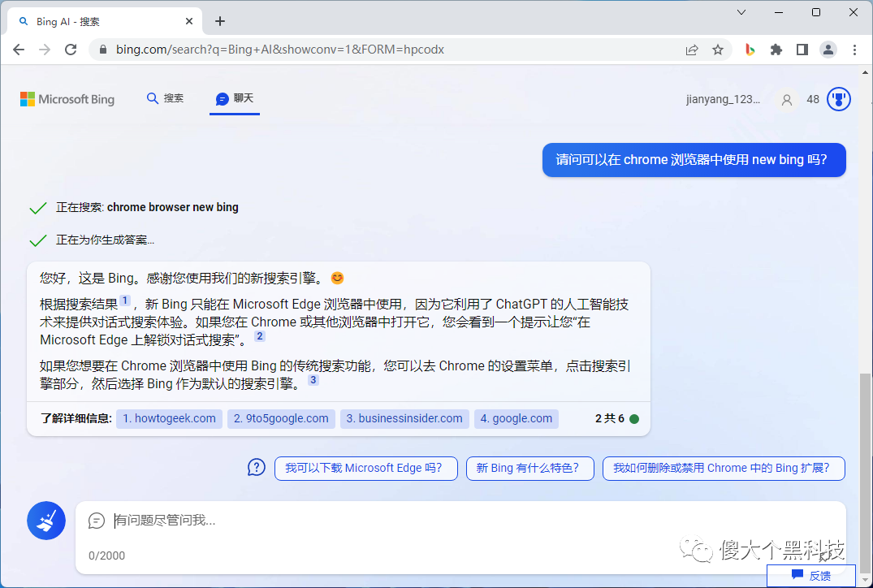
Task: Click the chat message input field
Action: pos(325,521)
